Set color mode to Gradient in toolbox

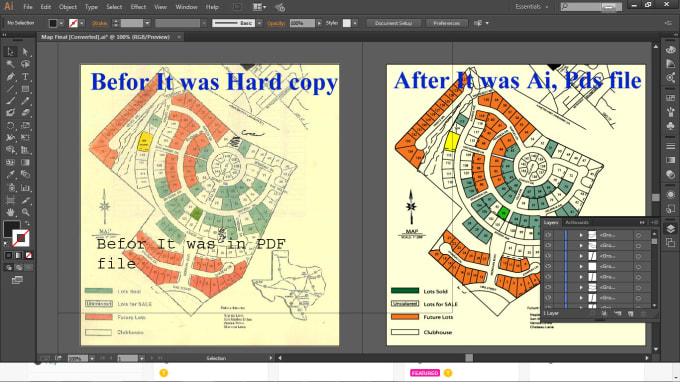point(18,255)
